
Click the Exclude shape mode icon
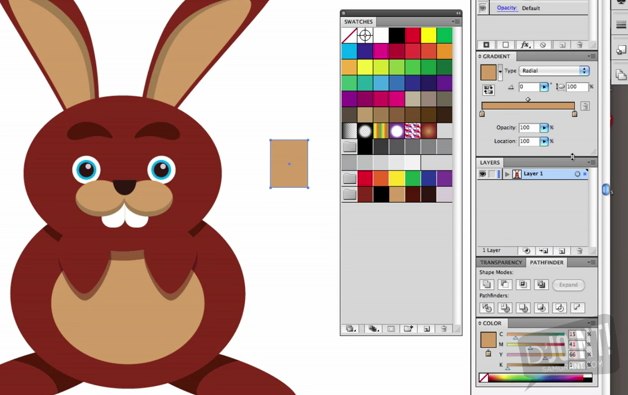click(541, 284)
